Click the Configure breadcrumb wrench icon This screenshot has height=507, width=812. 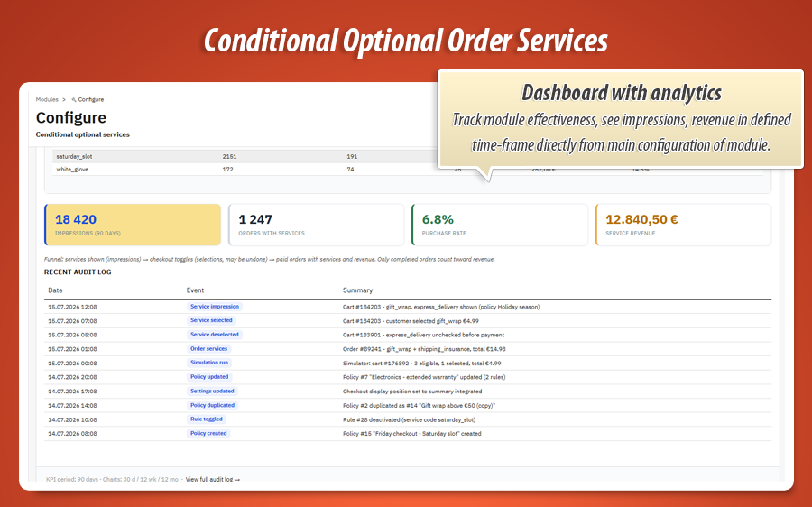pyautogui.click(x=74, y=99)
